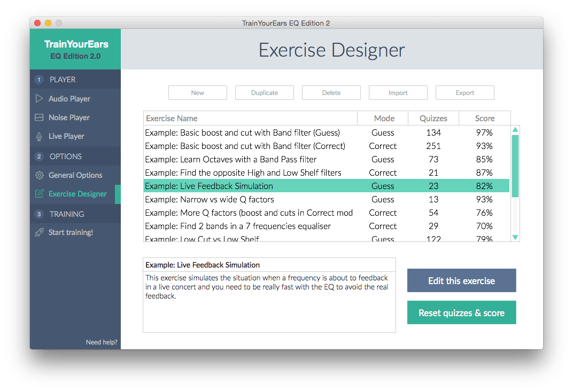Click Edit this exercise
The width and height of the screenshot is (573, 392).
click(461, 280)
